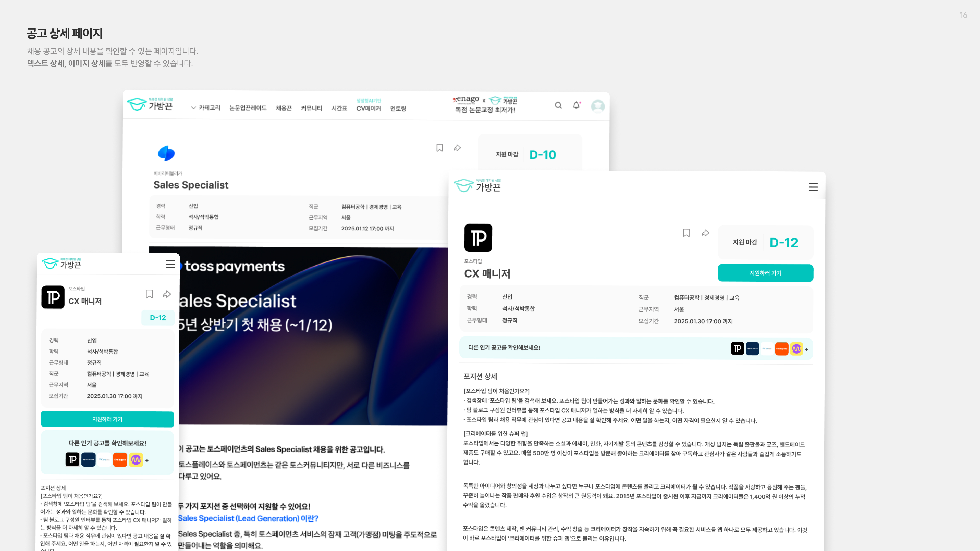
Task: Click the share icon on the Sales Specialist posting
Action: [x=457, y=148]
